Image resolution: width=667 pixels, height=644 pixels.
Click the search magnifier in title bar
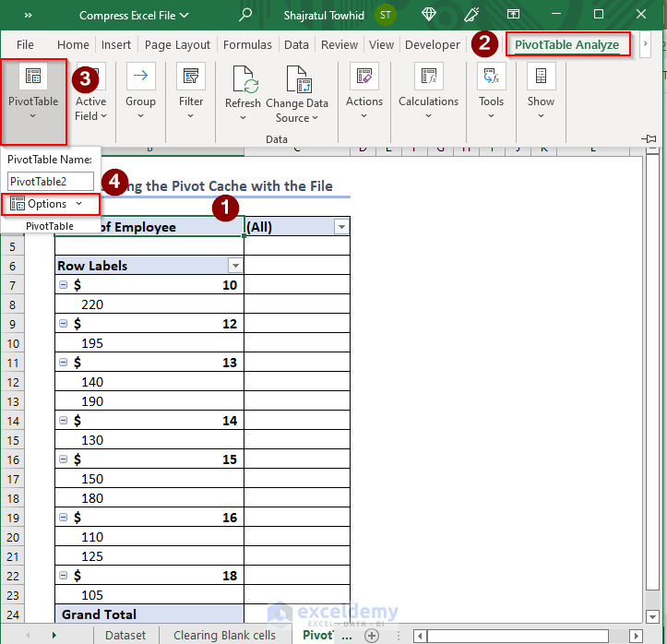tap(245, 15)
